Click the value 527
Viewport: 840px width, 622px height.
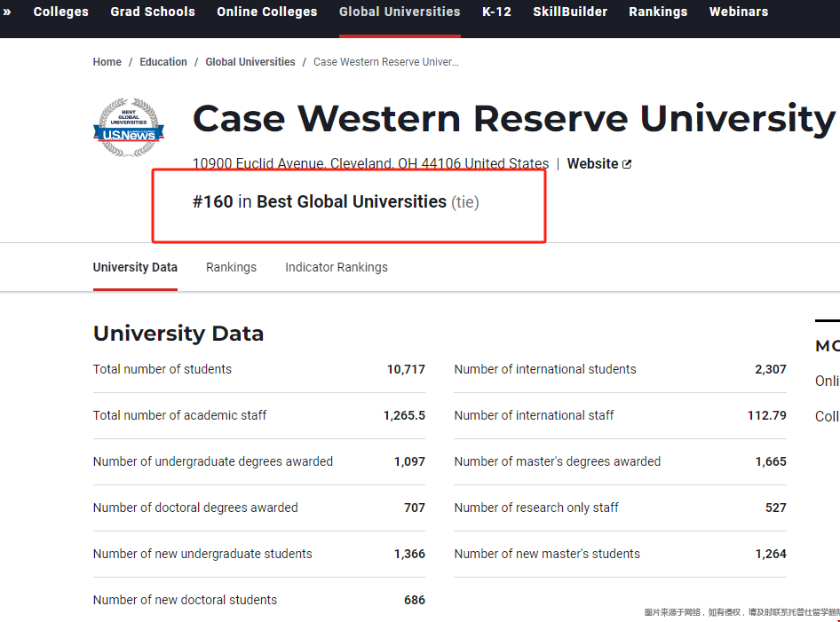point(776,508)
